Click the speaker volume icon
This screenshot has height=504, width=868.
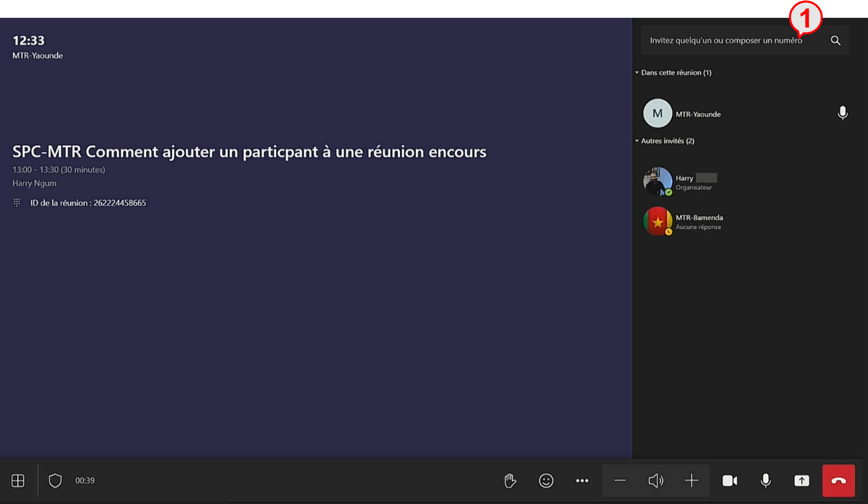pos(655,480)
